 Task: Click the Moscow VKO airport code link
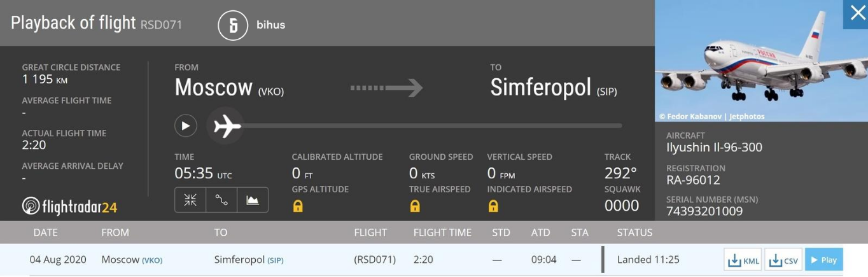(x=152, y=260)
